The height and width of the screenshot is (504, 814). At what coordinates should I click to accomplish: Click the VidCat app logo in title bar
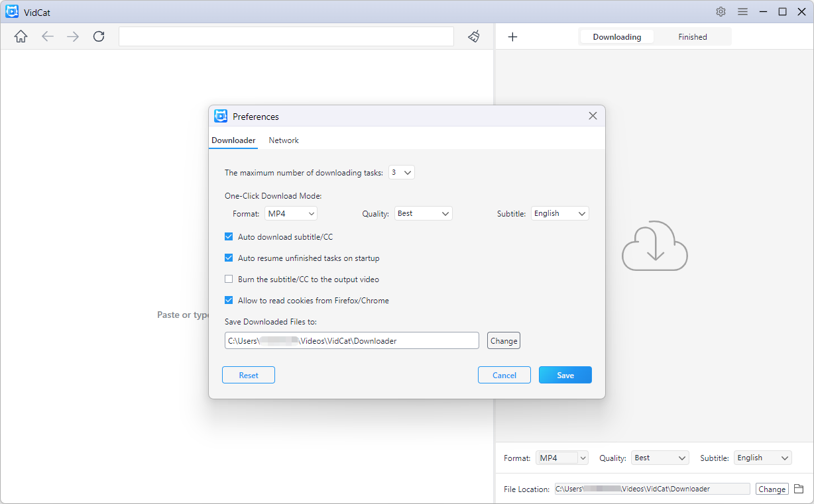(12, 11)
